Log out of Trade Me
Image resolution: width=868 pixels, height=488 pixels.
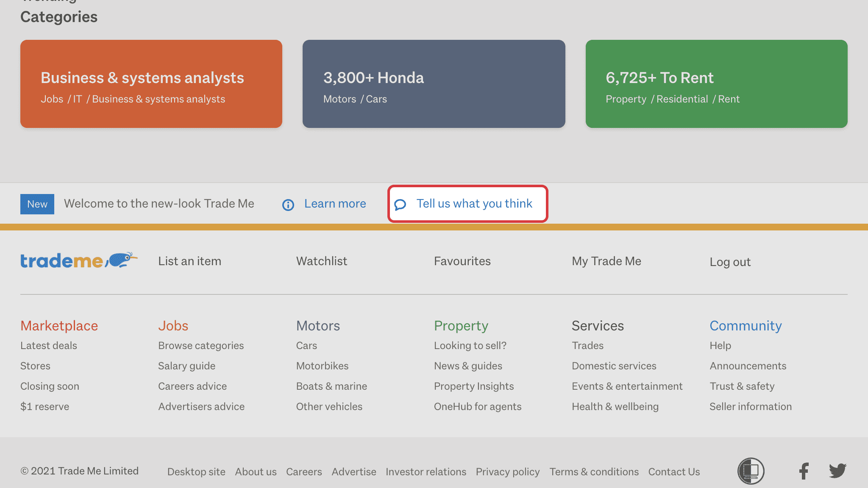click(730, 262)
